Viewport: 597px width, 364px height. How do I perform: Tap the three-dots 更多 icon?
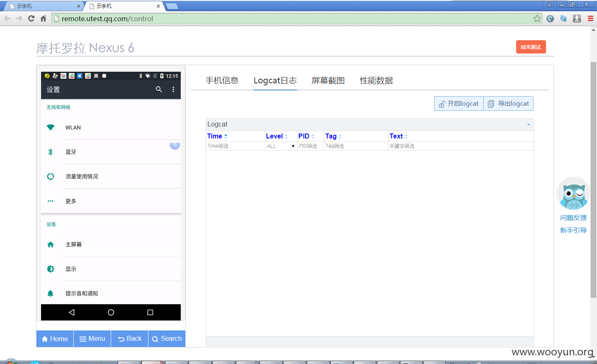point(51,201)
